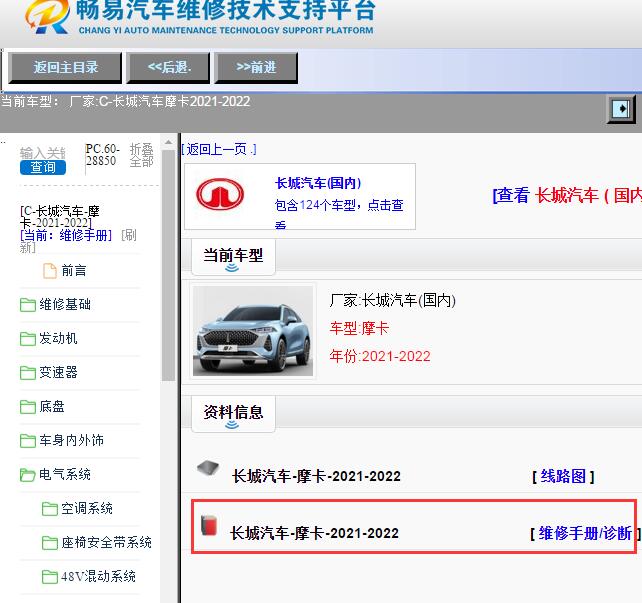This screenshot has width=642, height=603.
Task: Click the sidebar vertical scrollbar thumb
Action: [168, 265]
